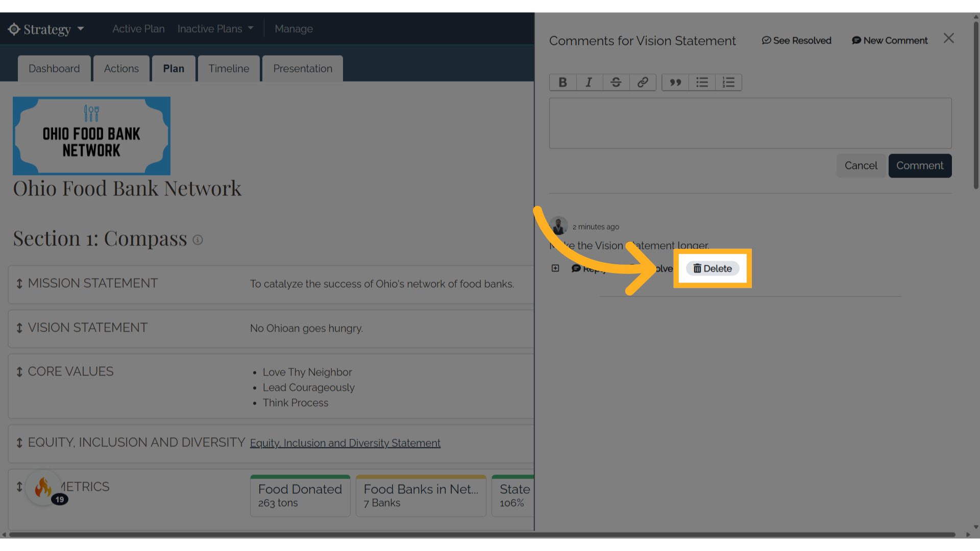Go to Active Plan
980x551 pixels.
coord(138,29)
